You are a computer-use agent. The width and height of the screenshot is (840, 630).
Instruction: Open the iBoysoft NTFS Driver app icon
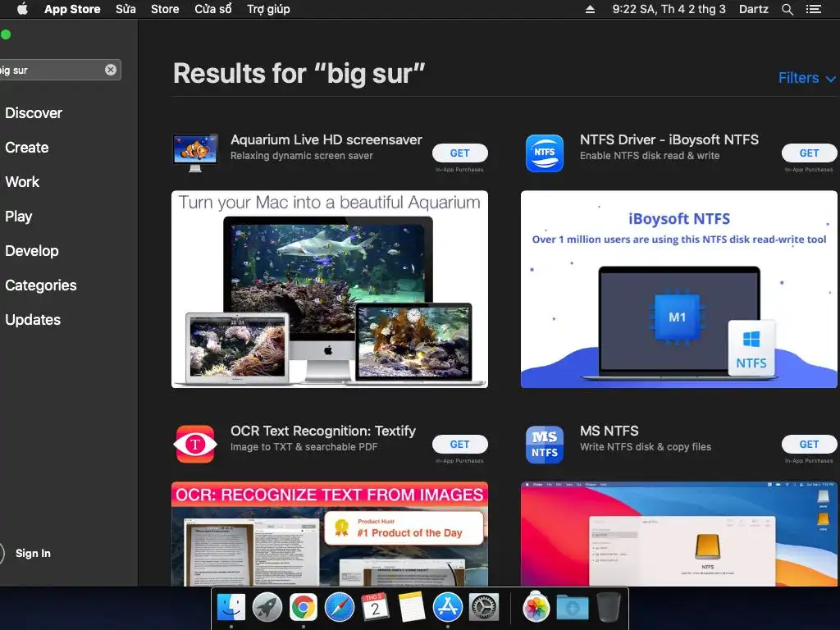point(545,153)
